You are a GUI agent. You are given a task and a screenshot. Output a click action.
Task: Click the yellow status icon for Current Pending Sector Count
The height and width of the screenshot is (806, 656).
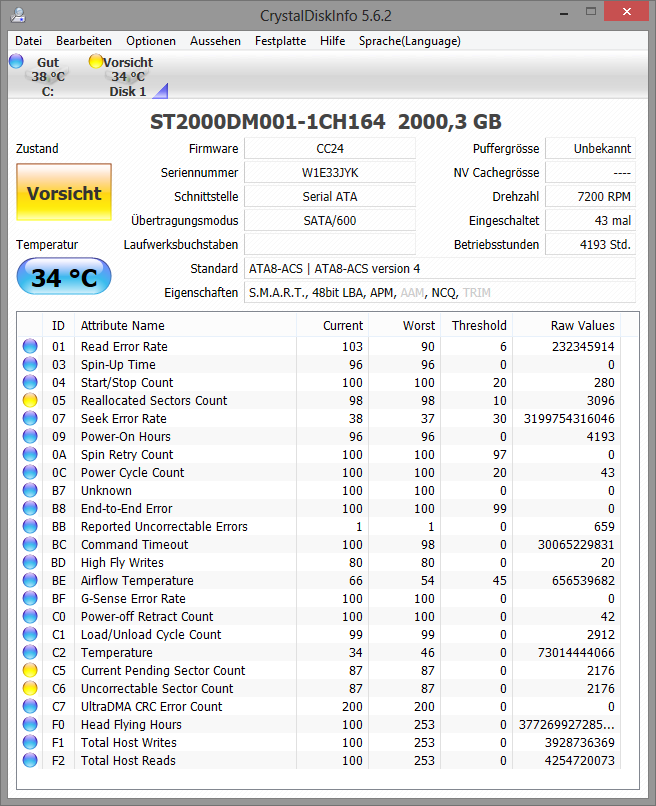[x=30, y=670]
